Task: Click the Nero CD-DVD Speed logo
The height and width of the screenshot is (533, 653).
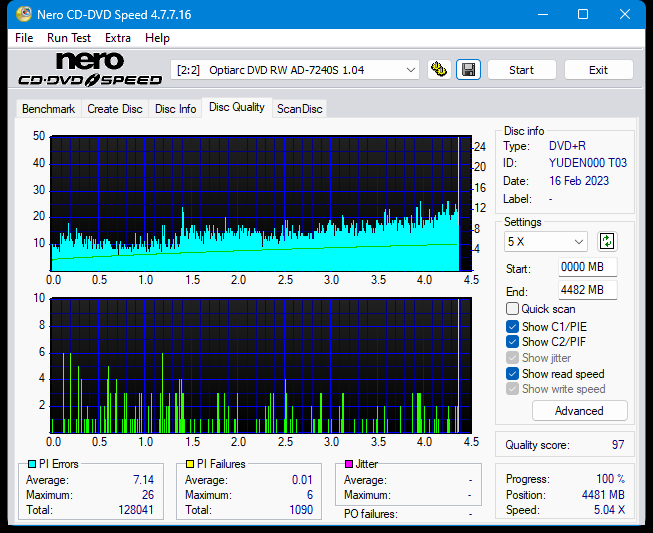Action: [90, 69]
